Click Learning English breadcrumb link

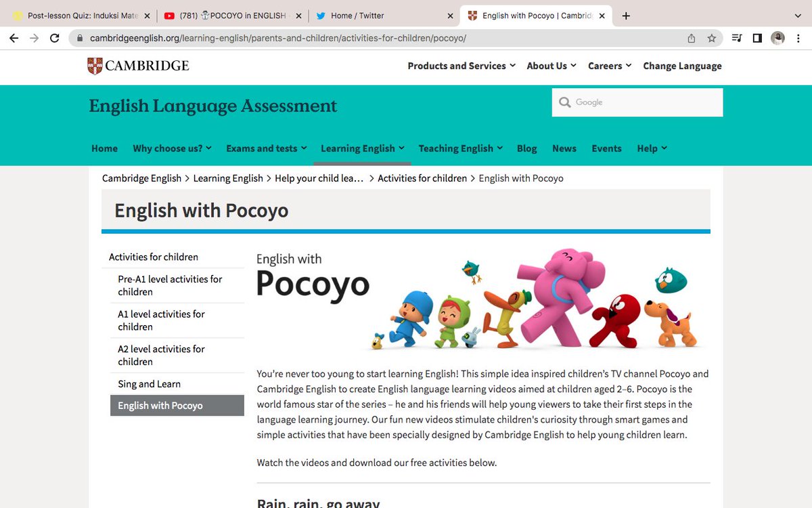coord(228,178)
